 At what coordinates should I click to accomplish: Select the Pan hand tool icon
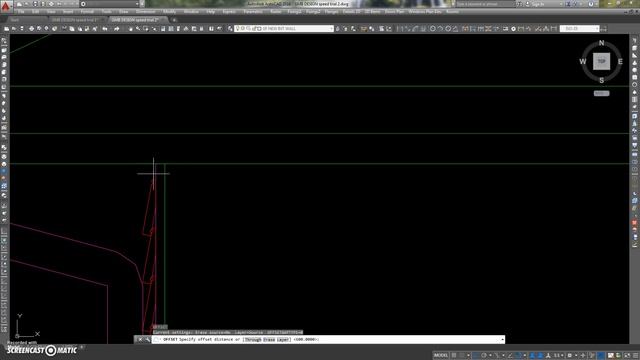click(x=131, y=29)
